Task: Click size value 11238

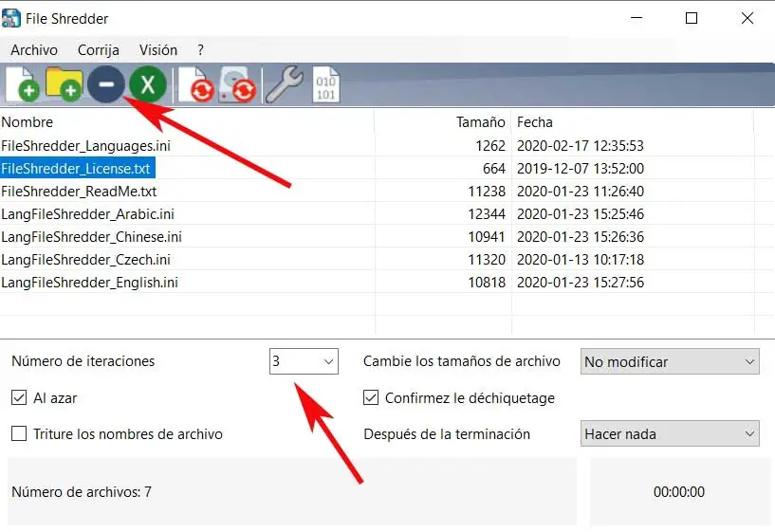Action: (x=487, y=192)
